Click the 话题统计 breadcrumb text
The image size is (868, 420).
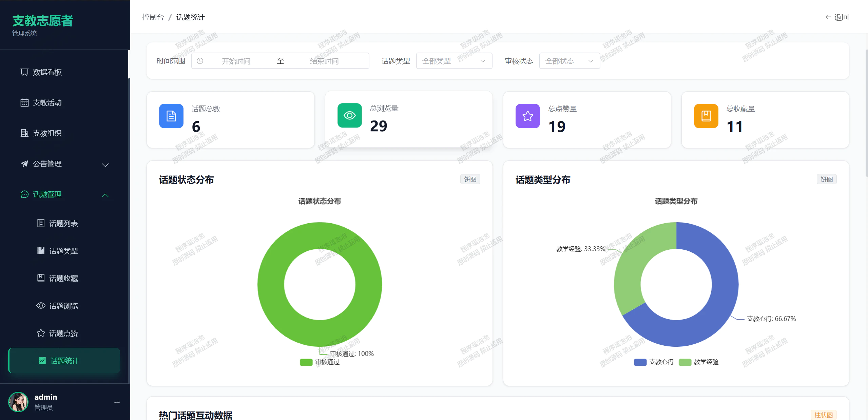190,17
